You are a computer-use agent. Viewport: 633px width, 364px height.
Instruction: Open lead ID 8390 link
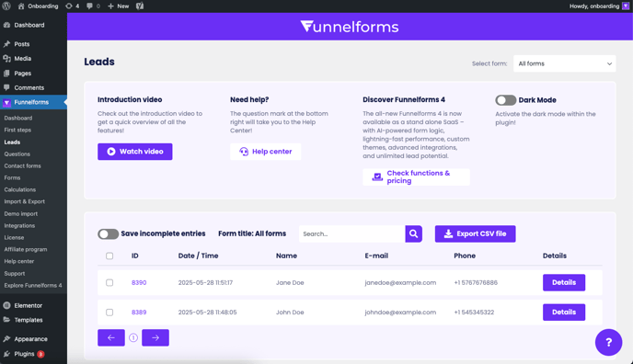[139, 282]
